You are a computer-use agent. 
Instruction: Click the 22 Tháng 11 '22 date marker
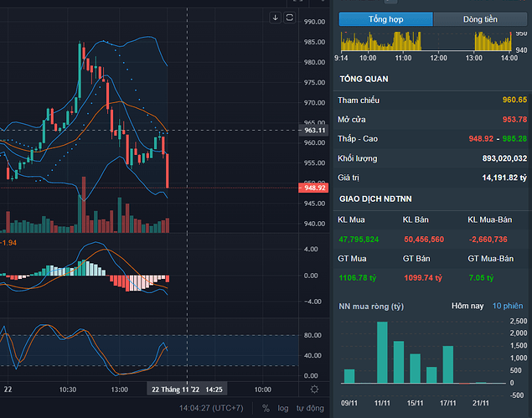(x=173, y=390)
